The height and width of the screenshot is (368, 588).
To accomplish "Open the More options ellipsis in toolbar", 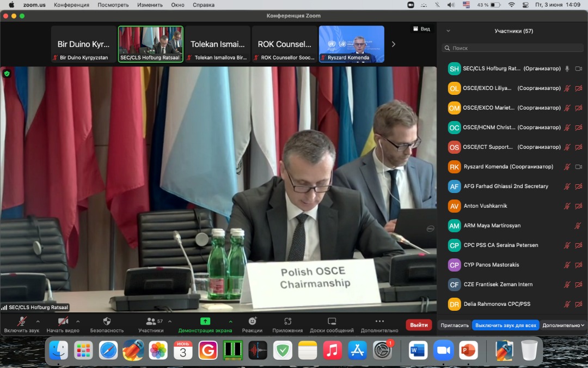I will [x=379, y=322].
